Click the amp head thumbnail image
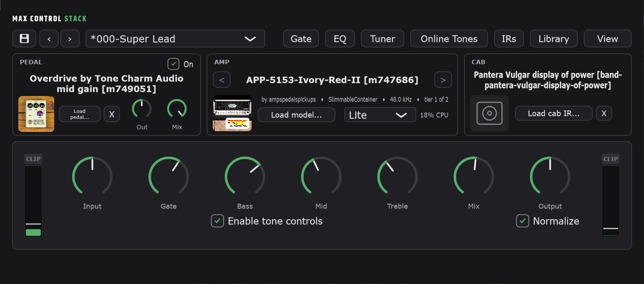The height and width of the screenshot is (284, 644). click(x=232, y=113)
